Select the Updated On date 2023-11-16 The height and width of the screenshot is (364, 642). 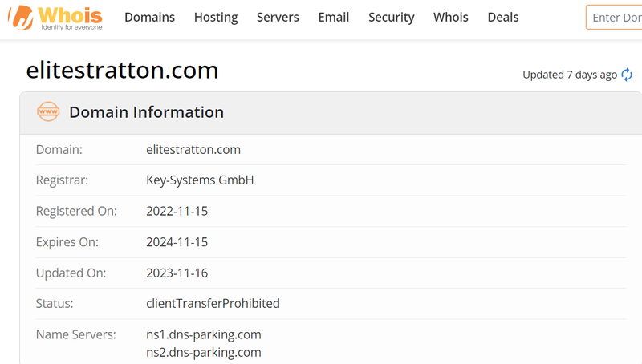[177, 273]
